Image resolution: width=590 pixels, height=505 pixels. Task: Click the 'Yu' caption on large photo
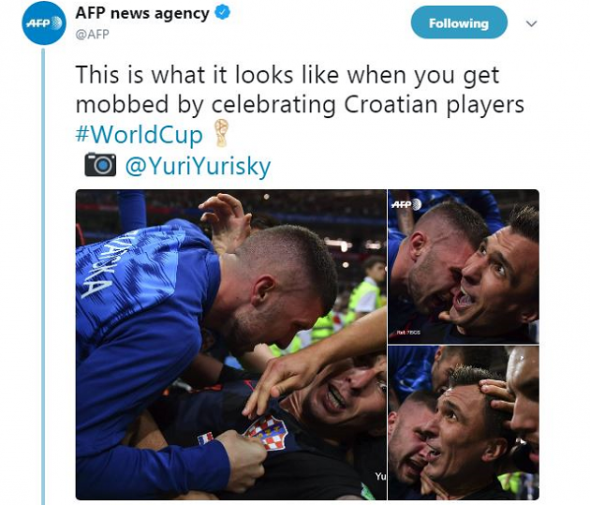pyautogui.click(x=380, y=476)
